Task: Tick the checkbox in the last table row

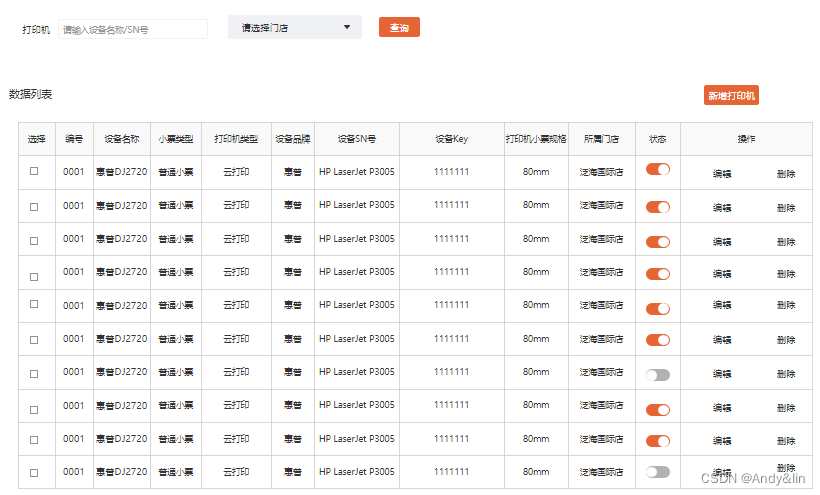Action: coord(34,473)
